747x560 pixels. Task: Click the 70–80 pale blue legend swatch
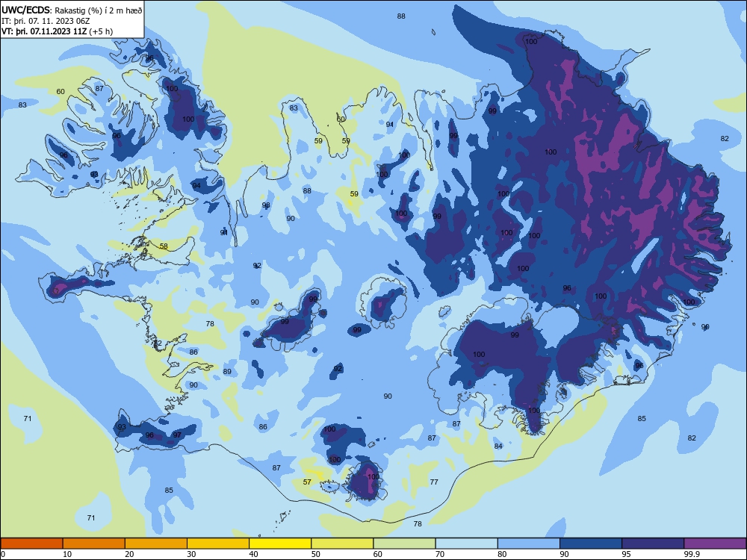tap(466, 544)
